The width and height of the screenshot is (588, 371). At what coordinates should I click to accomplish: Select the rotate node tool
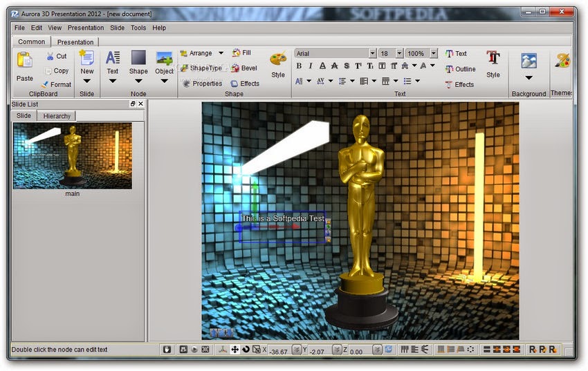point(246,350)
